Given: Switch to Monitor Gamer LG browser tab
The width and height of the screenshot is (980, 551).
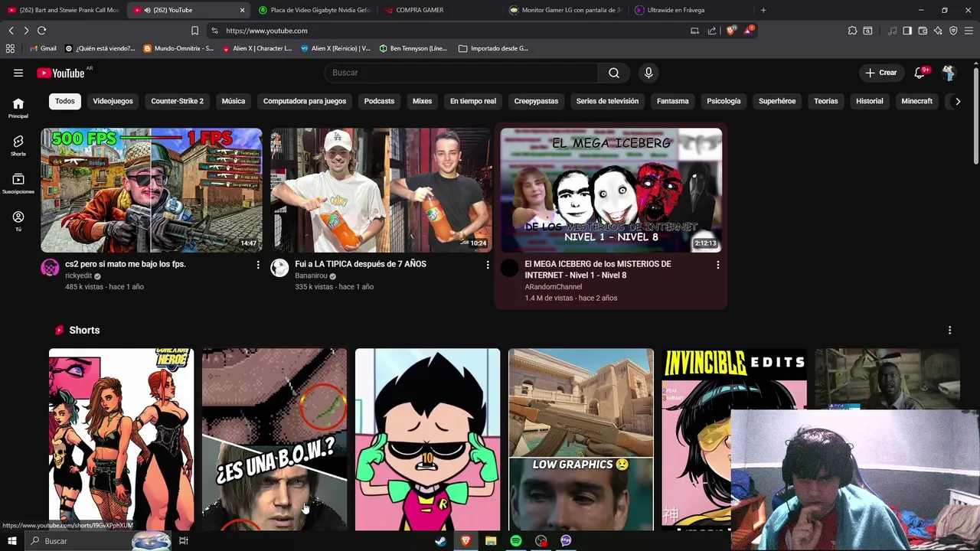Looking at the screenshot, I should [x=565, y=10].
